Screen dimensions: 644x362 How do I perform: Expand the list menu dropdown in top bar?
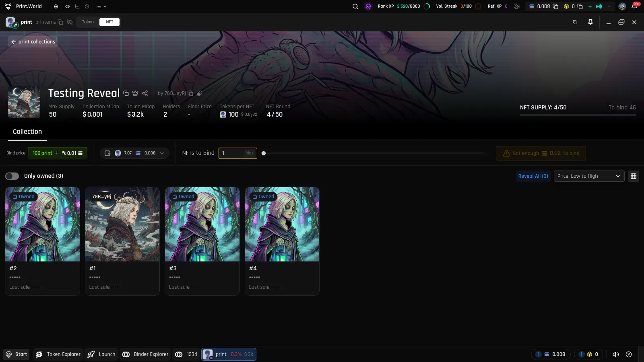click(101, 6)
